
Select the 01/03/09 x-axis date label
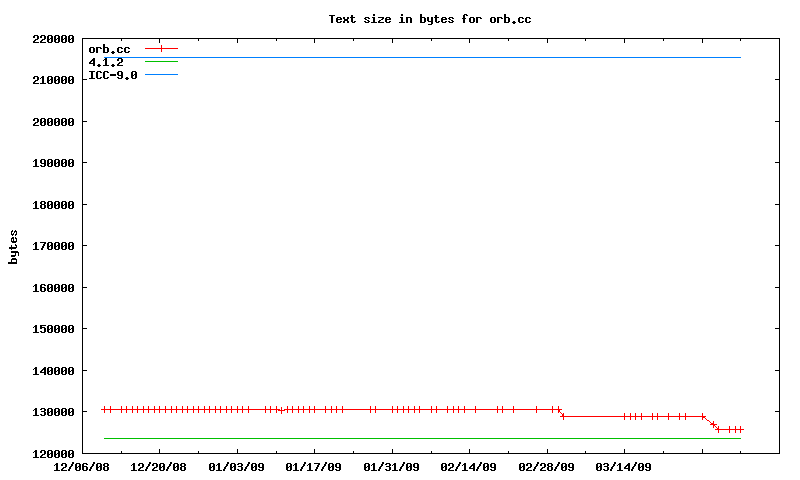pyautogui.click(x=237, y=467)
